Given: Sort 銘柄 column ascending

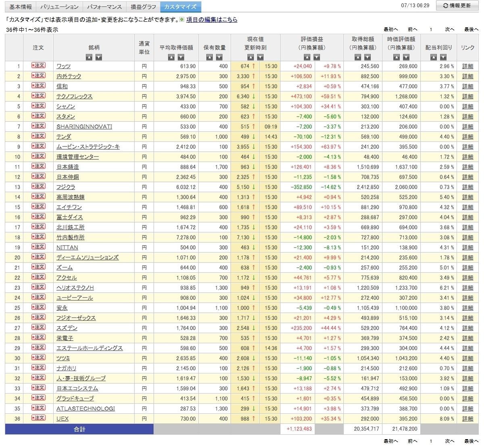Looking at the screenshot, I should 89,57.
